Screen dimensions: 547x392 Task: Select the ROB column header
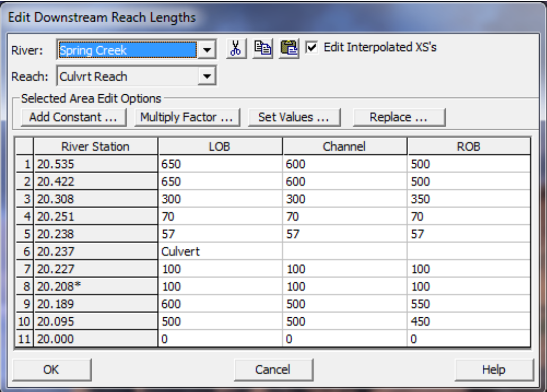pos(468,147)
